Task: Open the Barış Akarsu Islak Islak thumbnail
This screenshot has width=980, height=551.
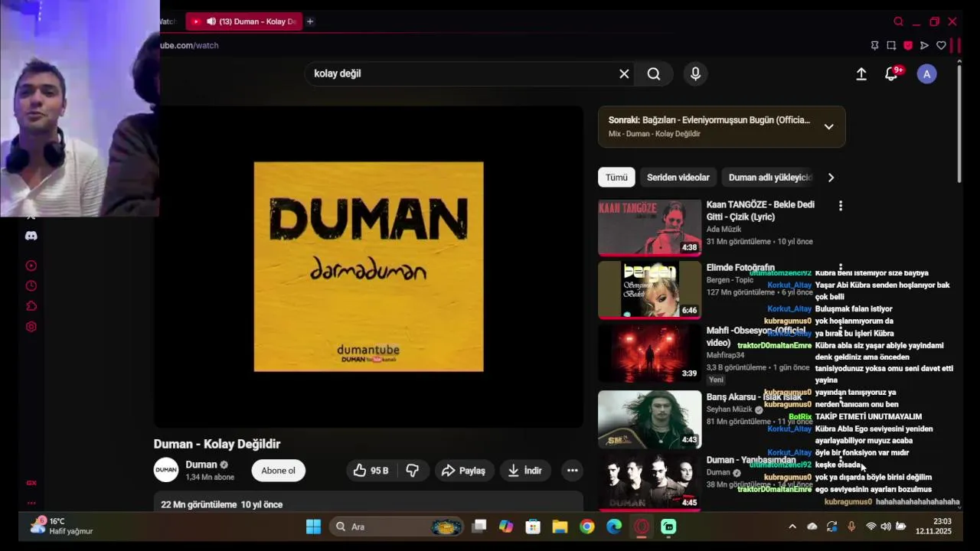Action: coord(649,419)
